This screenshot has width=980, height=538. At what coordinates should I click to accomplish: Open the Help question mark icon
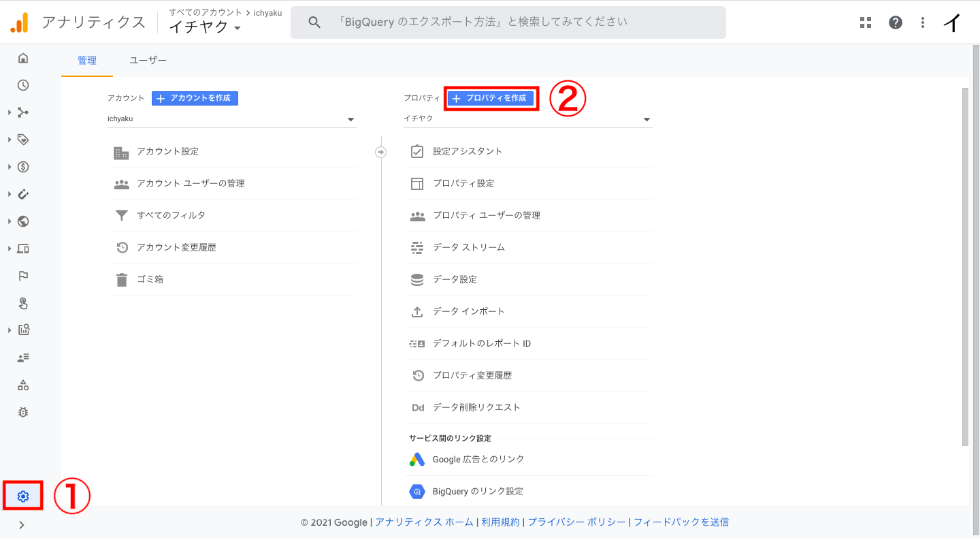point(896,22)
